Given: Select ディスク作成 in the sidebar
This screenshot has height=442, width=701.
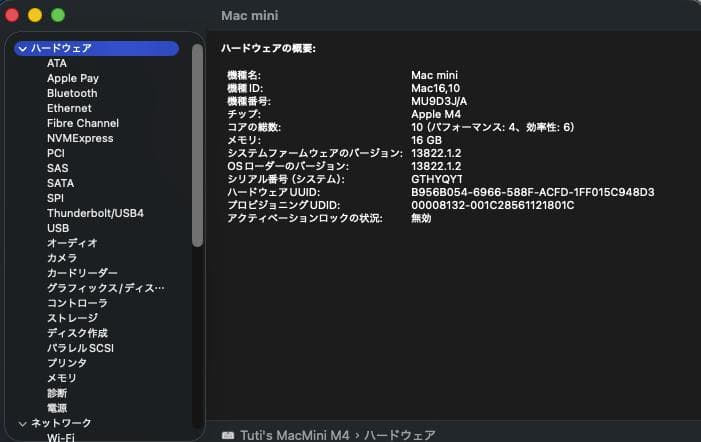Looking at the screenshot, I should (x=77, y=333).
